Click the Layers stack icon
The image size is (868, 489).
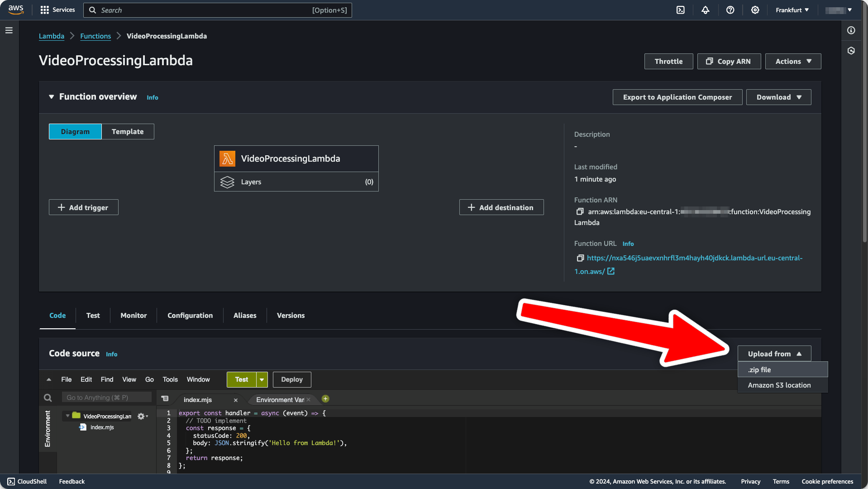[x=227, y=182]
